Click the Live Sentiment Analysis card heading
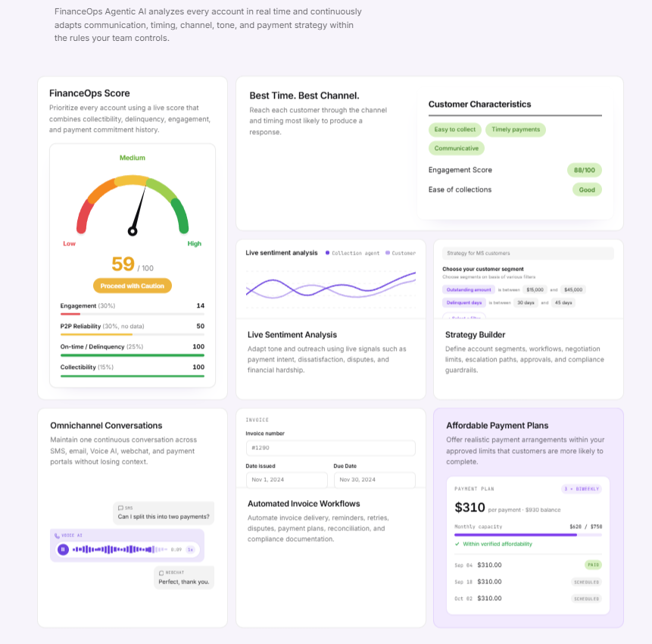652x644 pixels. [x=292, y=335]
